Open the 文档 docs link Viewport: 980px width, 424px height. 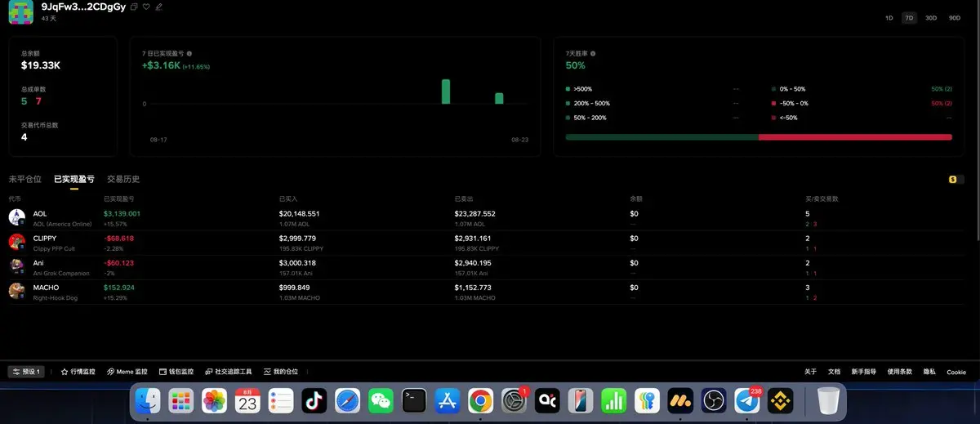click(x=834, y=372)
